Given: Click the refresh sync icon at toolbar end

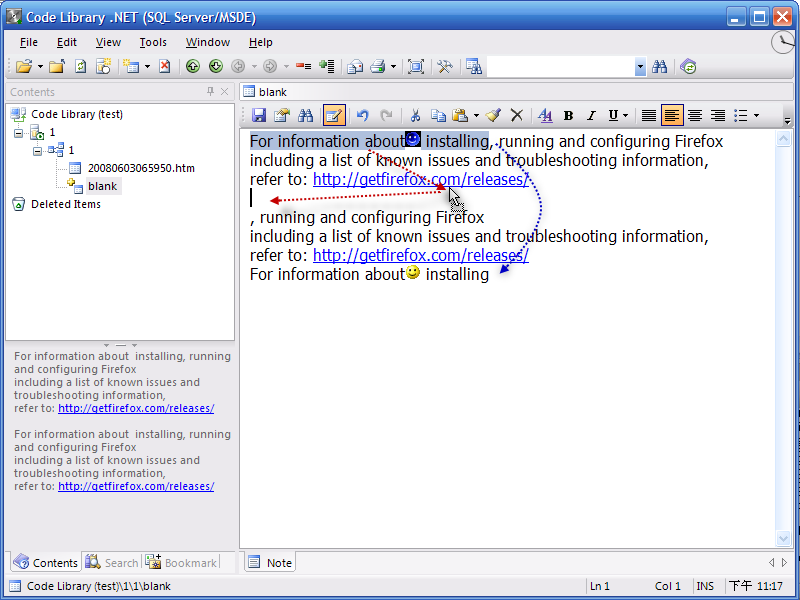Looking at the screenshot, I should pyautogui.click(x=688, y=66).
